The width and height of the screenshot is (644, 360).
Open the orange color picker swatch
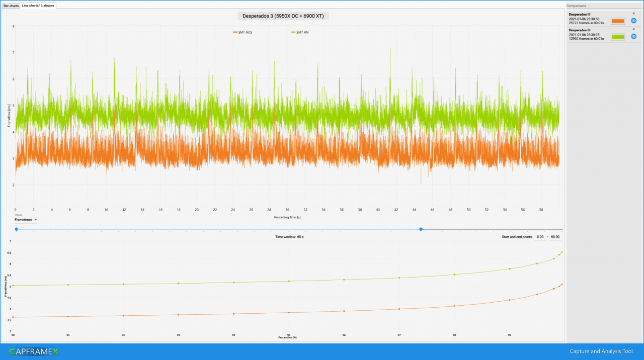(x=618, y=21)
